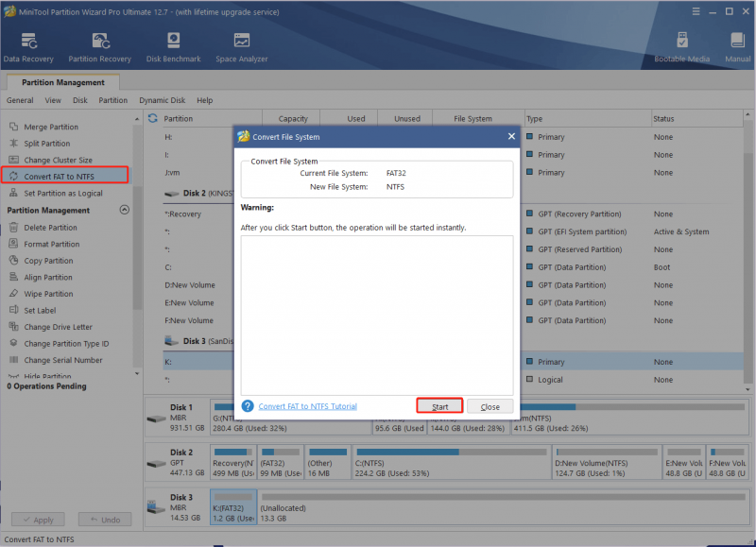
Task: Choose Set Label
Action: point(40,311)
